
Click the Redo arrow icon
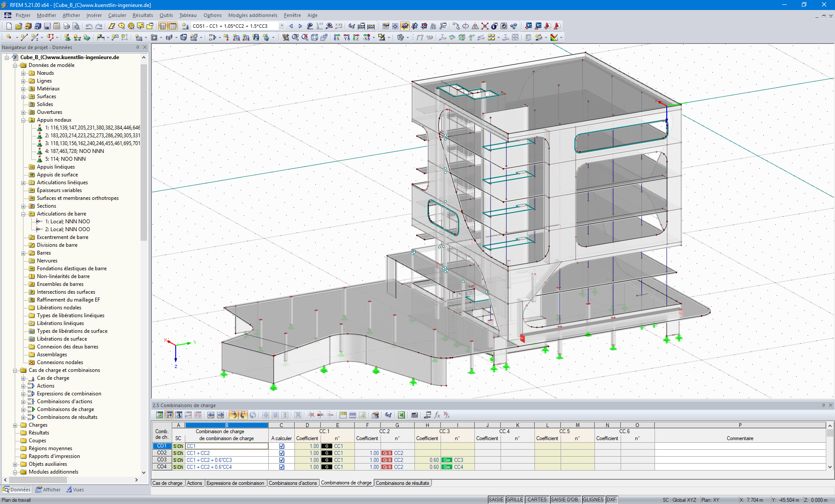99,26
